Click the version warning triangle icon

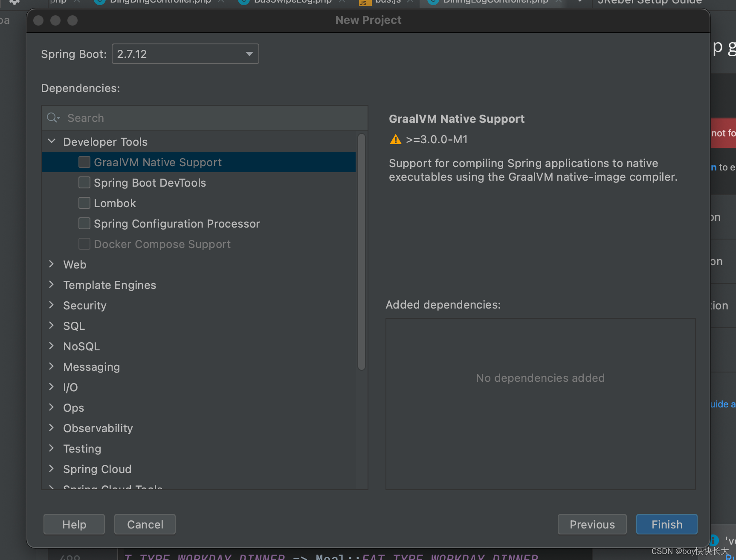396,139
